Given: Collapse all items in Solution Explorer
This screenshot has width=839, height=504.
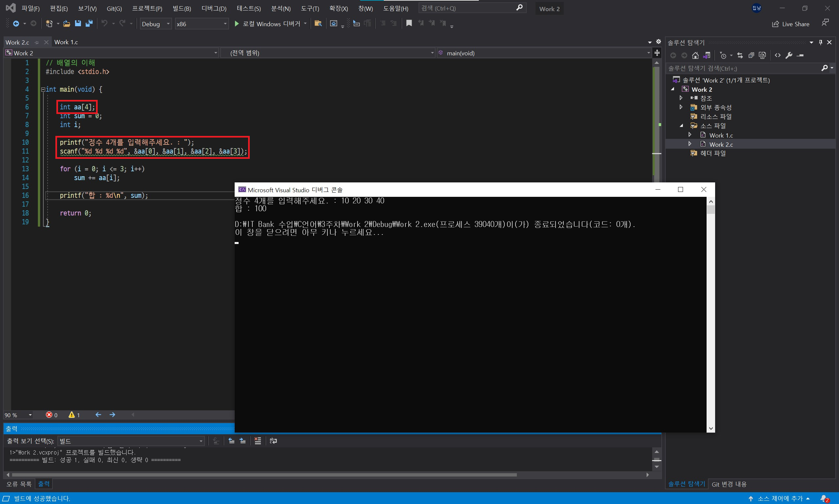Looking at the screenshot, I should click(751, 55).
